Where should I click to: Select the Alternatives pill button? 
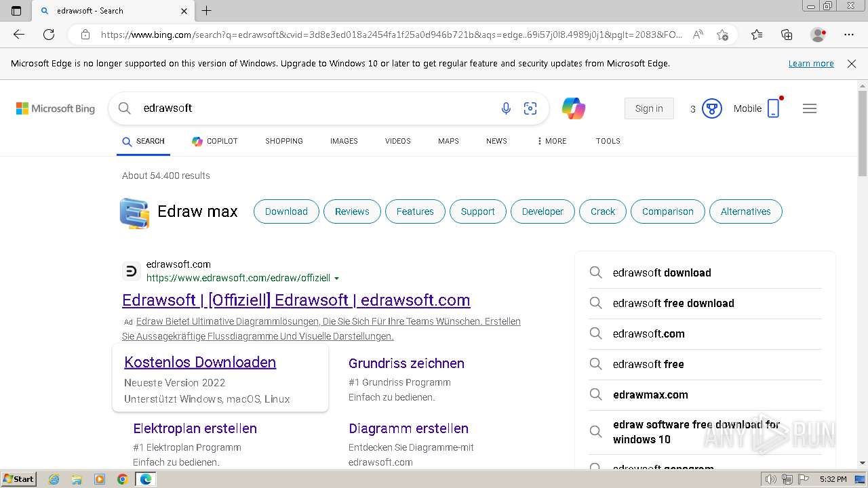pyautogui.click(x=745, y=211)
